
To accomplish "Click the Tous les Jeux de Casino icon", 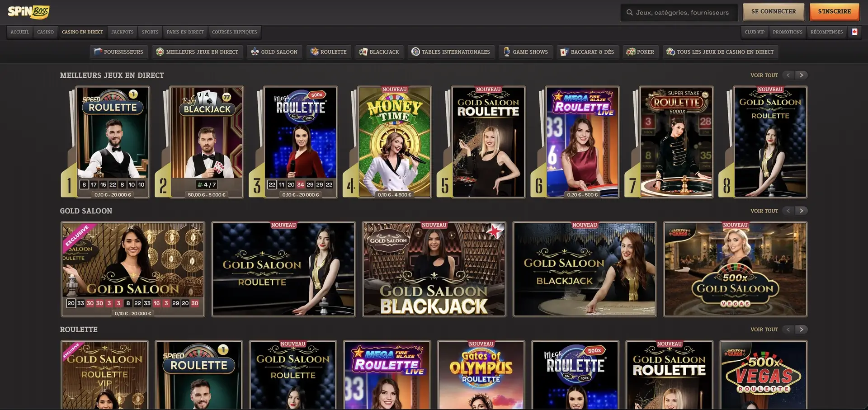I will point(671,52).
